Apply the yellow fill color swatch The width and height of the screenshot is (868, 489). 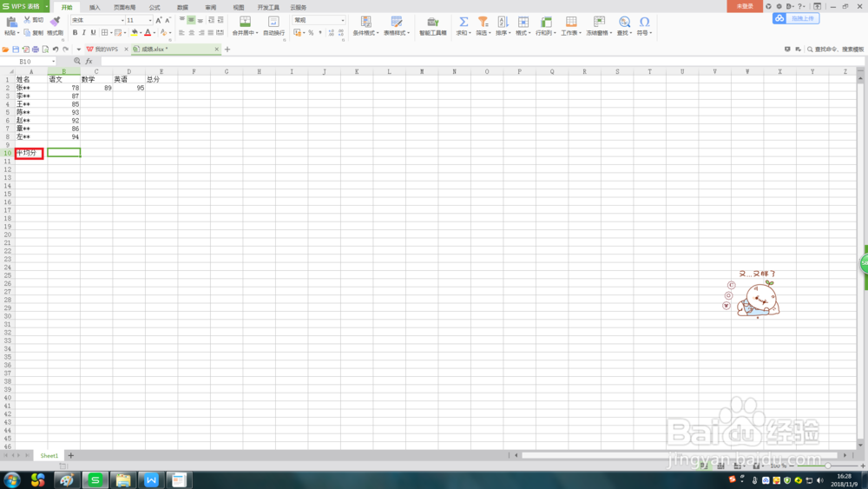point(134,33)
